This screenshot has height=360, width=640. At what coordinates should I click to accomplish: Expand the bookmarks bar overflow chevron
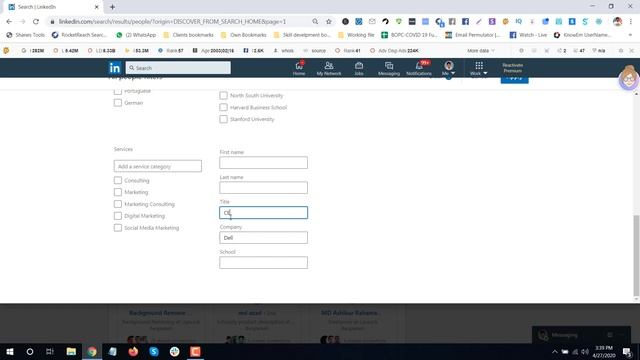click(630, 35)
